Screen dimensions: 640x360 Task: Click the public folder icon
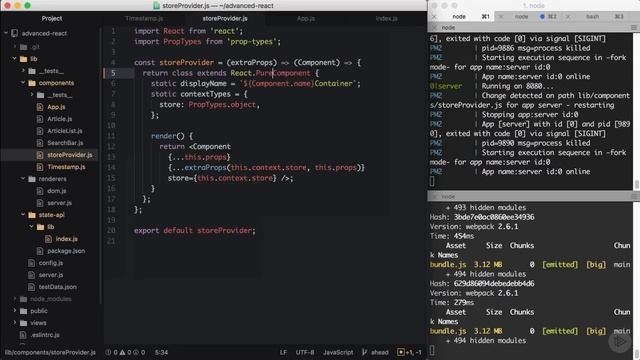pos(23,311)
